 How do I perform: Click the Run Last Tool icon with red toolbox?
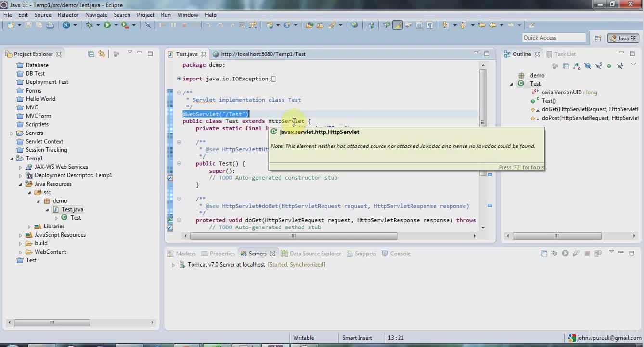125,25
